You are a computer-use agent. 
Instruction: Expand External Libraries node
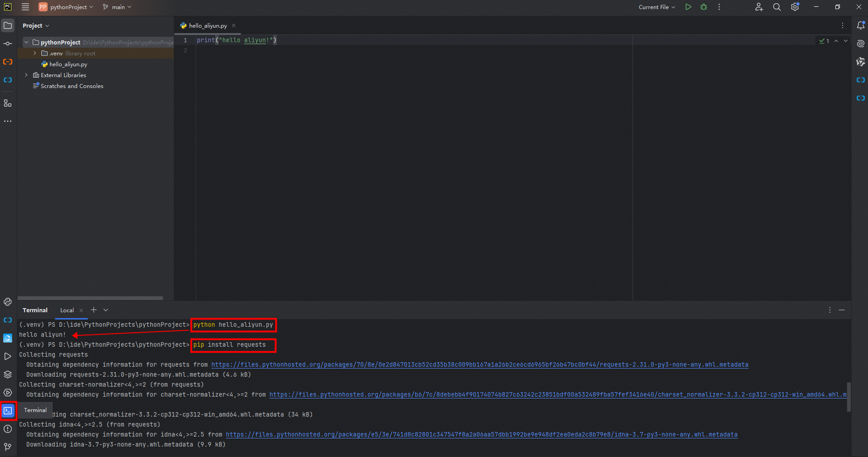pyautogui.click(x=26, y=75)
